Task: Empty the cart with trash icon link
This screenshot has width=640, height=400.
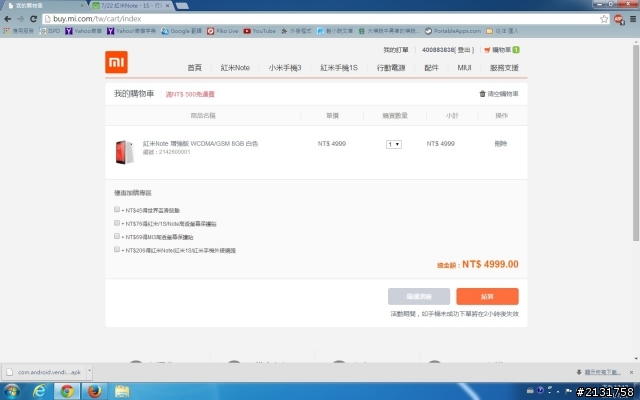Action: [x=499, y=94]
